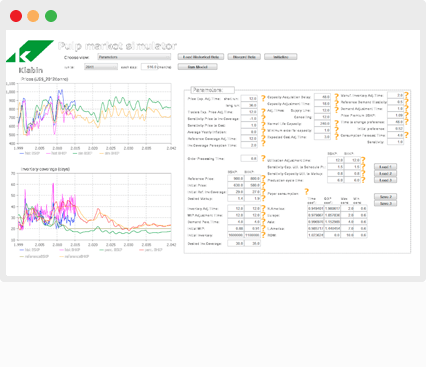Click the green macOS maximize button
The image size is (426, 367).
coord(51,16)
